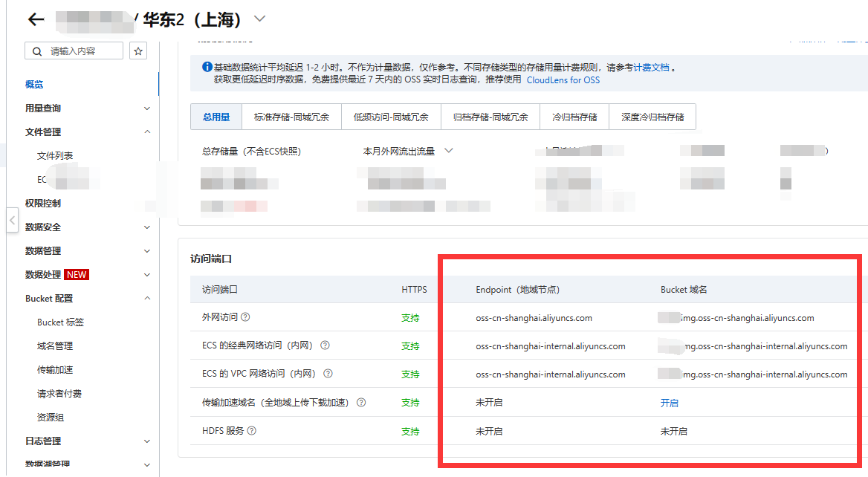Click the star favorite icon
The width and height of the screenshot is (868, 477).
point(138,51)
